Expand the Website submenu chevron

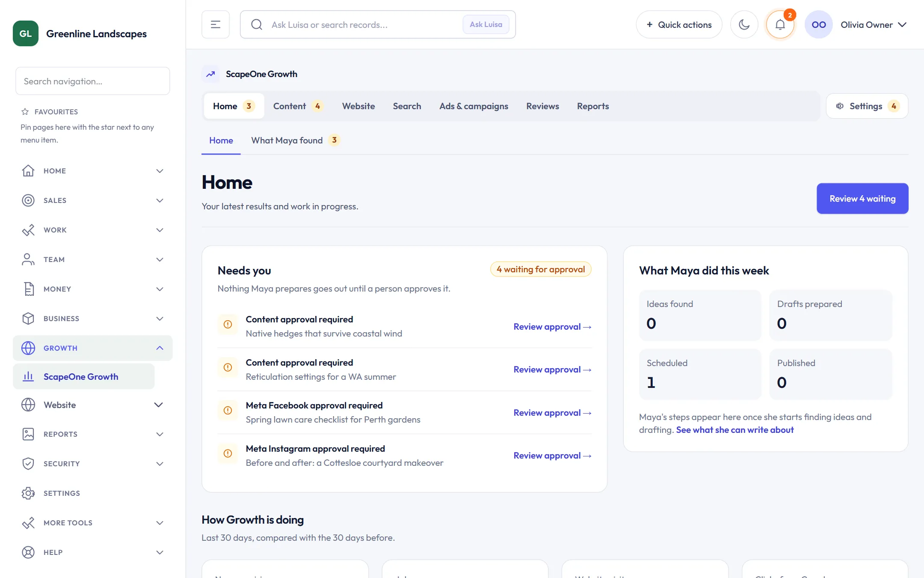coord(158,405)
